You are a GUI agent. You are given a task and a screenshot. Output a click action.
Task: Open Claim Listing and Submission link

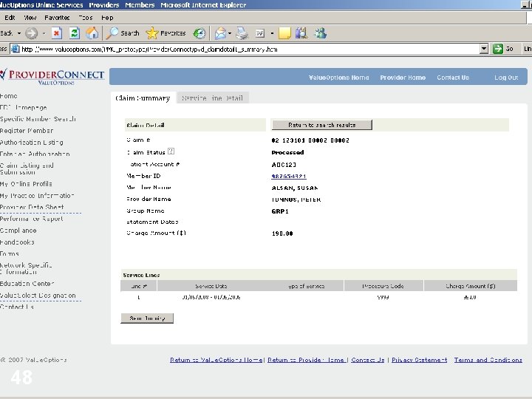click(x=27, y=168)
